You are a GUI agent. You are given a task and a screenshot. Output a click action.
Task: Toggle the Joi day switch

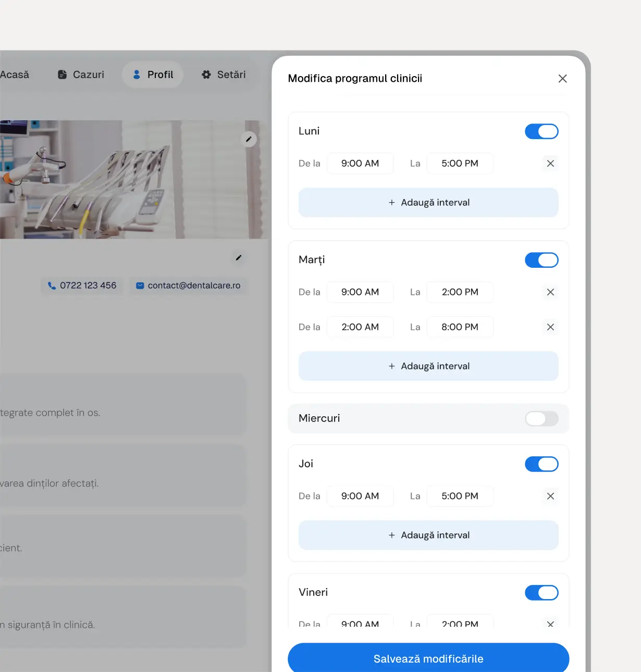point(541,464)
